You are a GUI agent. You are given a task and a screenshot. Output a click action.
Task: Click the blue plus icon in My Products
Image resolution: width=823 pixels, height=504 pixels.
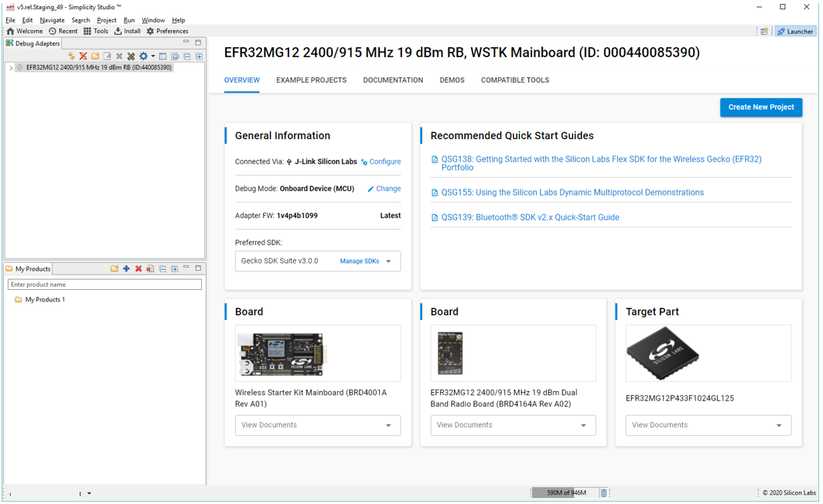coord(126,269)
